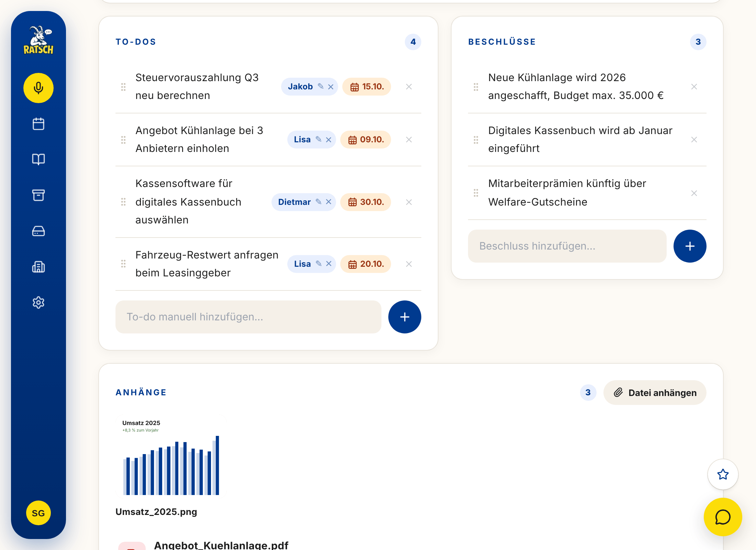Click the 'Datei anhängen' button
This screenshot has width=756, height=550.
pyautogui.click(x=655, y=393)
